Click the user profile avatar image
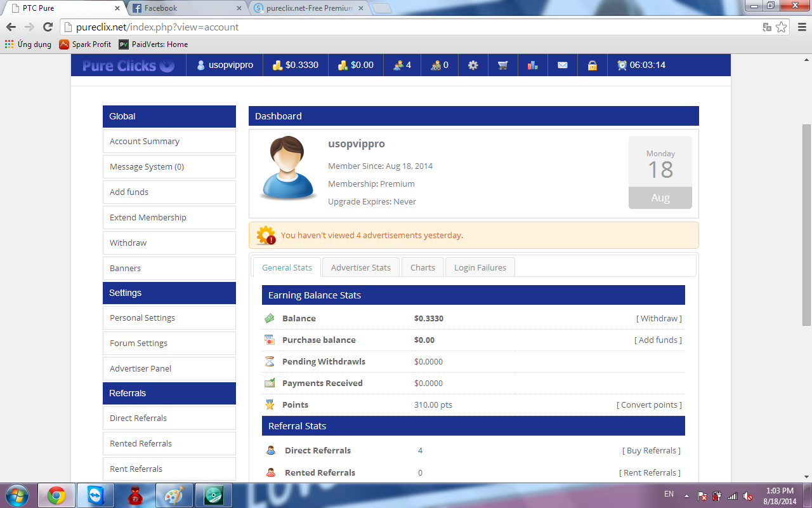The width and height of the screenshot is (812, 508). coord(289,168)
